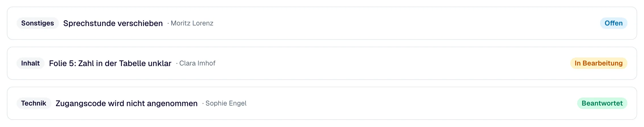The image size is (644, 127).
Task: Click the Sonstiges category tag
Action: point(37,23)
